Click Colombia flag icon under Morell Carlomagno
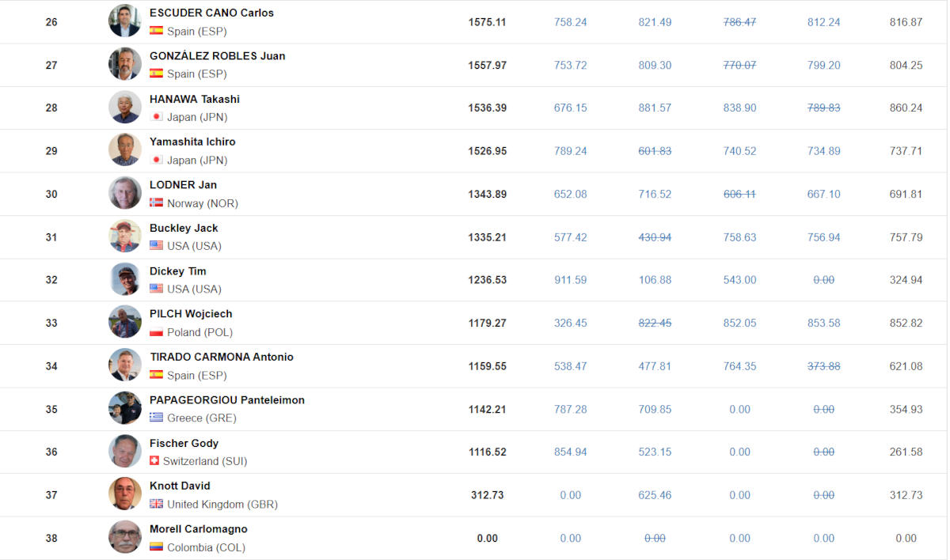 click(x=156, y=547)
